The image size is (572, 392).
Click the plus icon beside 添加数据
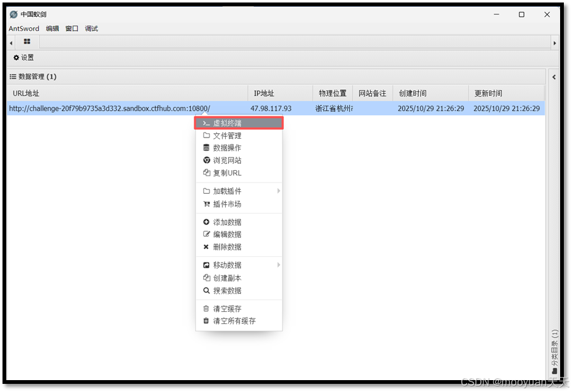click(x=206, y=222)
